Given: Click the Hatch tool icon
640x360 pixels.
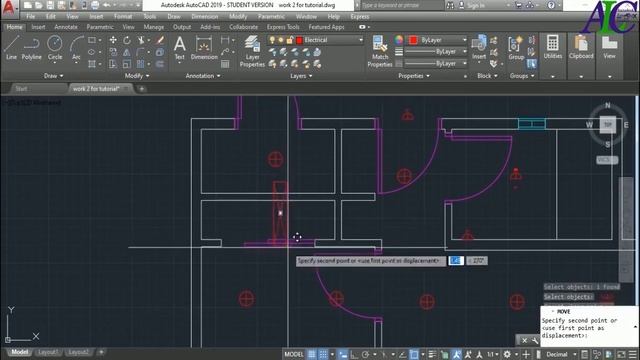Looking at the screenshot, I should (92, 64).
